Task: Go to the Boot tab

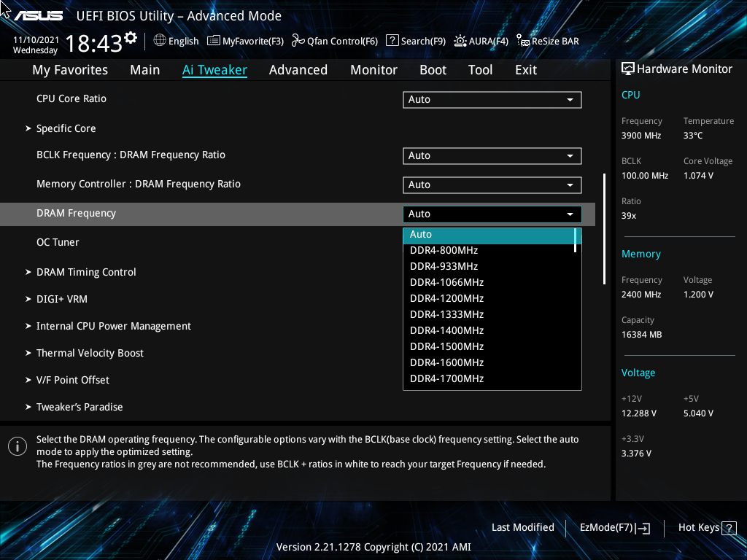Action: pyautogui.click(x=433, y=70)
